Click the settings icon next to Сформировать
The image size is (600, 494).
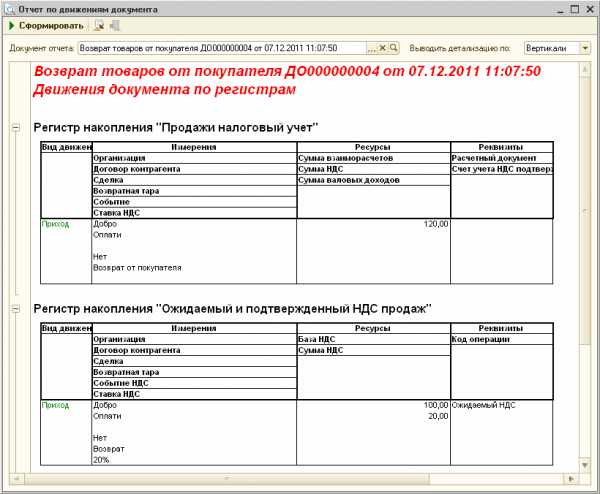coord(99,26)
